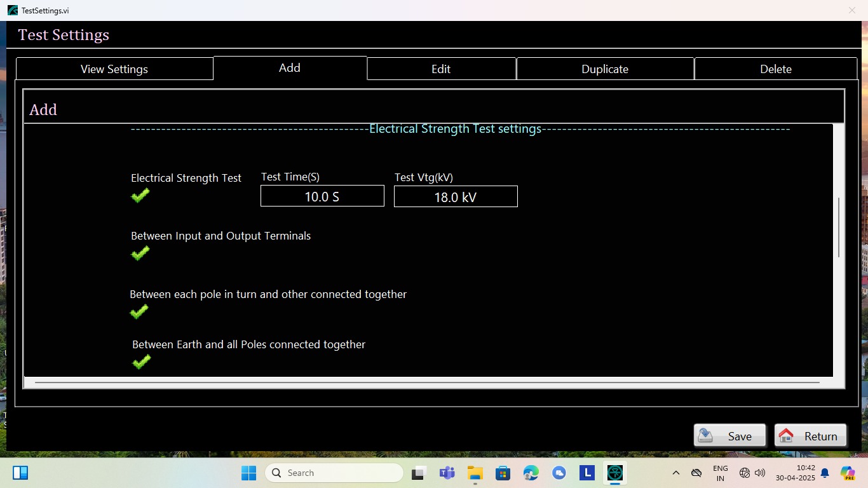
Task: Open the notifications bell icon
Action: coord(825,473)
